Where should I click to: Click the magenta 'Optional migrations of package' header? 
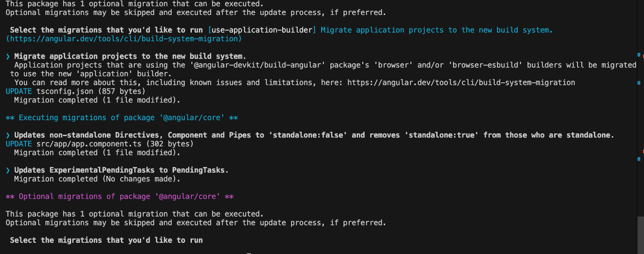119,196
